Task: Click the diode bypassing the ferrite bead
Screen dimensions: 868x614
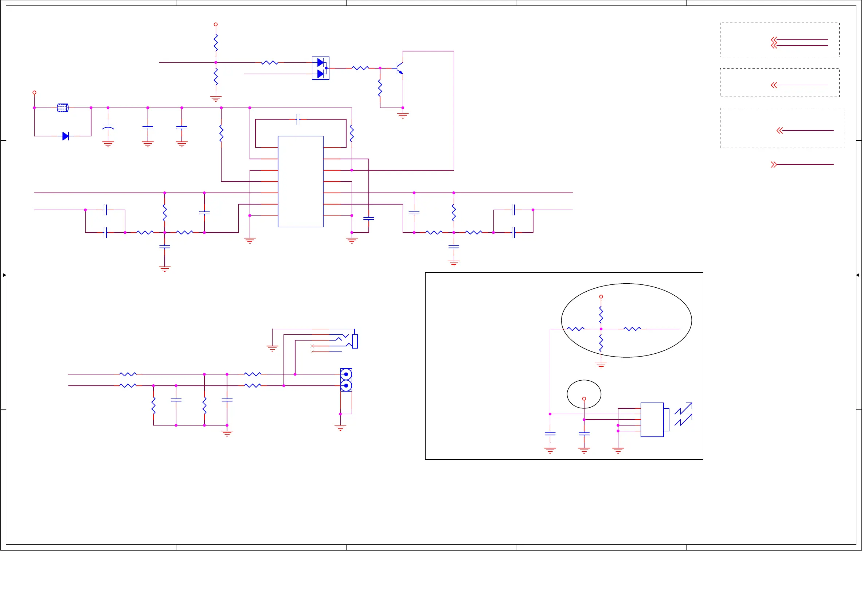Action: (x=65, y=136)
